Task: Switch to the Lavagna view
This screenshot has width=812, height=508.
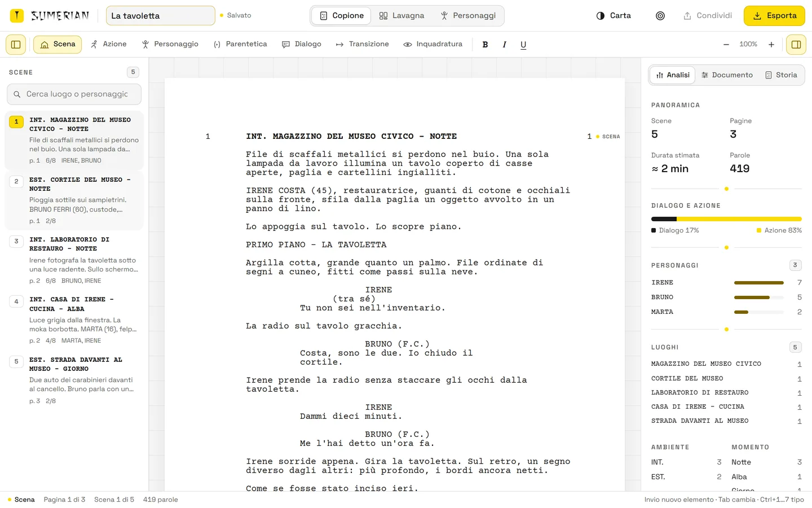Action: pyautogui.click(x=401, y=16)
